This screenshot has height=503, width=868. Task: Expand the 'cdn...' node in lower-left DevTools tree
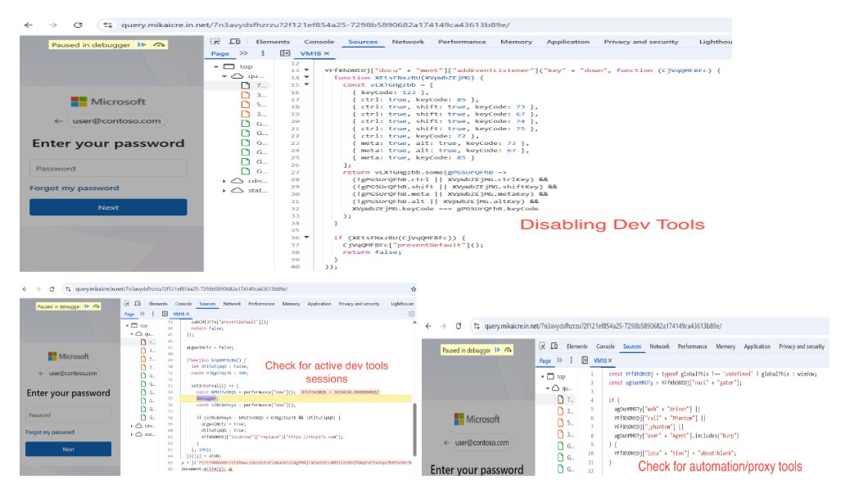(132, 426)
